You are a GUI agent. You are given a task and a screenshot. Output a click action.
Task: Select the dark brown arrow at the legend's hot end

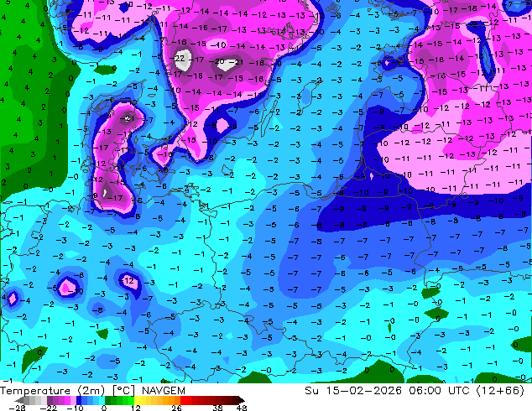tap(242, 400)
